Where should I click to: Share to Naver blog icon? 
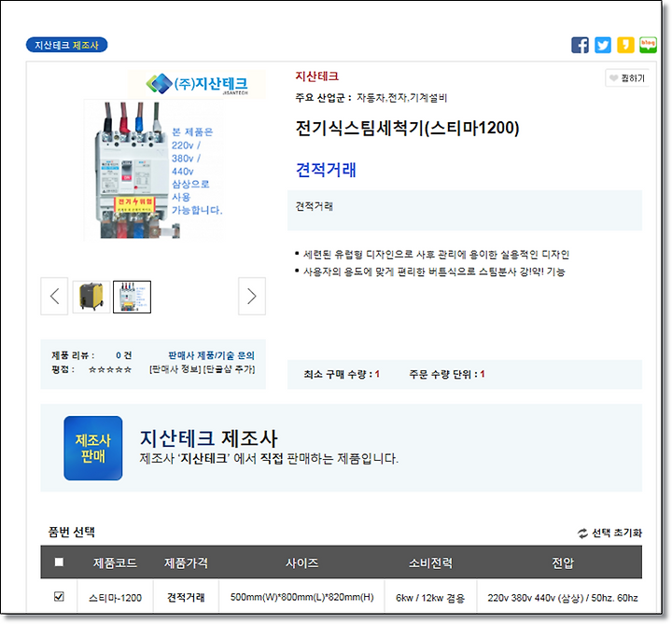(x=648, y=45)
